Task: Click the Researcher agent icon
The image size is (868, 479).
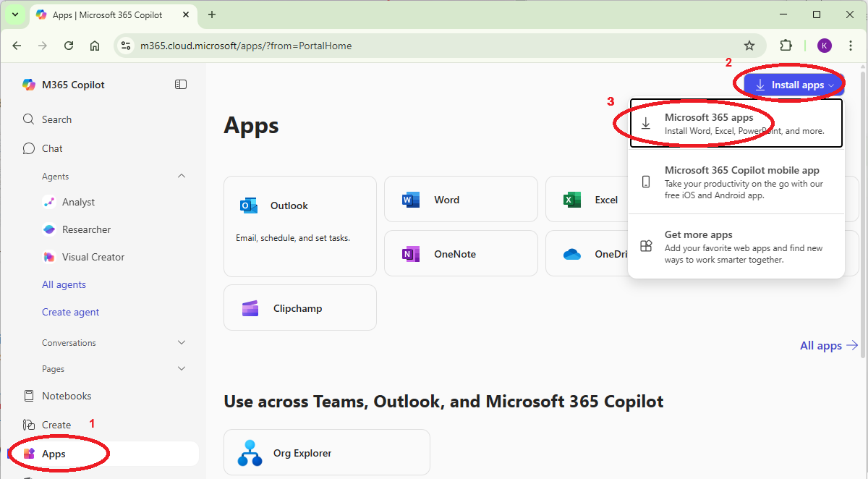Action: [x=49, y=229]
